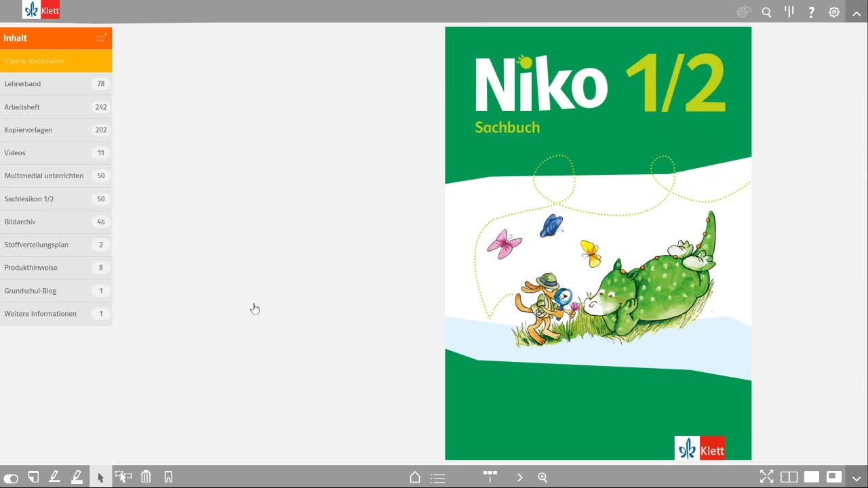Viewport: 868px width, 488px height.
Task: Click the count badge 242 beside Arbeitsheft
Action: coord(101,107)
